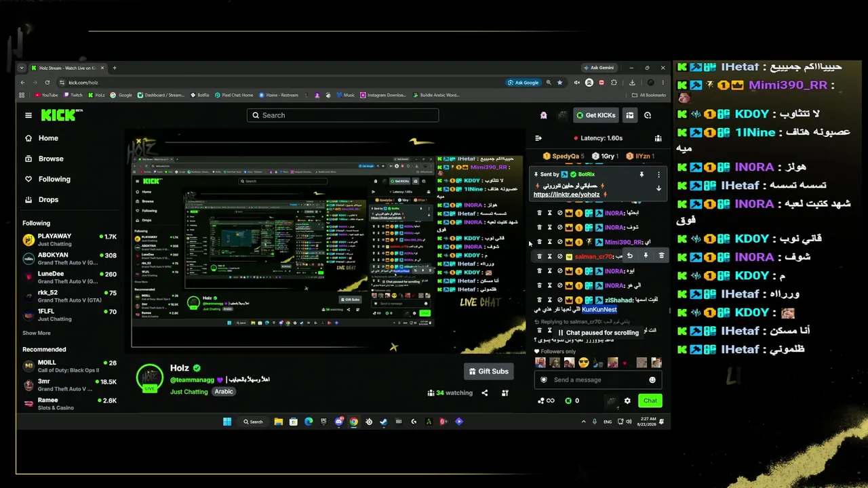Go to Home in the sidebar

point(42,138)
